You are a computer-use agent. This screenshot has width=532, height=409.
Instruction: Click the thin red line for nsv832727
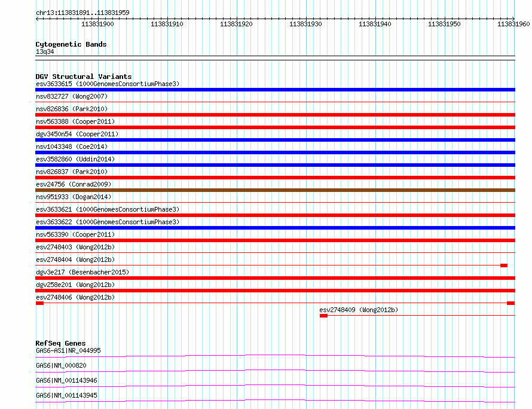click(x=275, y=102)
